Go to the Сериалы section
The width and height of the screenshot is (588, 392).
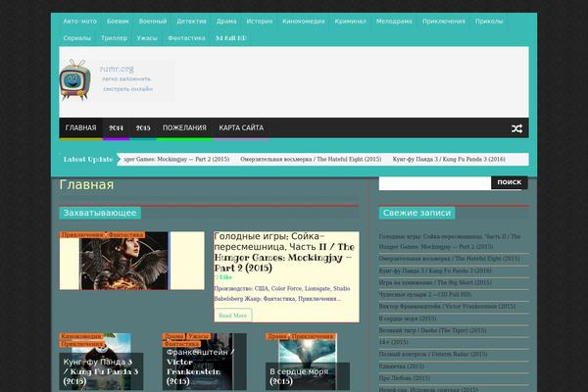[76, 38]
